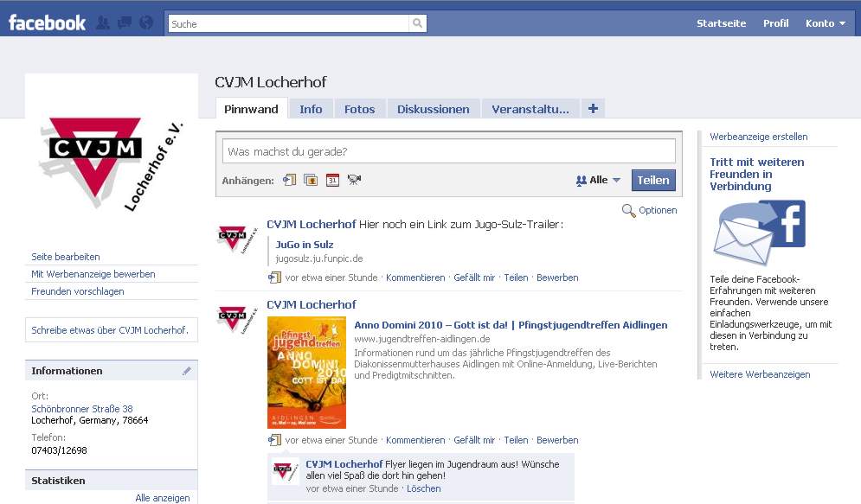861x504 pixels.
Task: Click Gefällt mir on the JuGo in Sulz post
Action: coord(474,278)
